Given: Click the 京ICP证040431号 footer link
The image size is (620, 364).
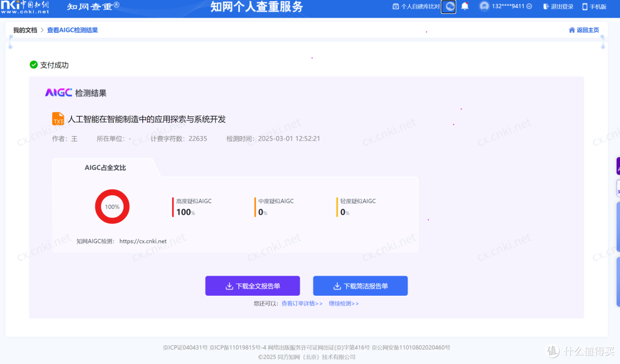Looking at the screenshot, I should [x=185, y=347].
